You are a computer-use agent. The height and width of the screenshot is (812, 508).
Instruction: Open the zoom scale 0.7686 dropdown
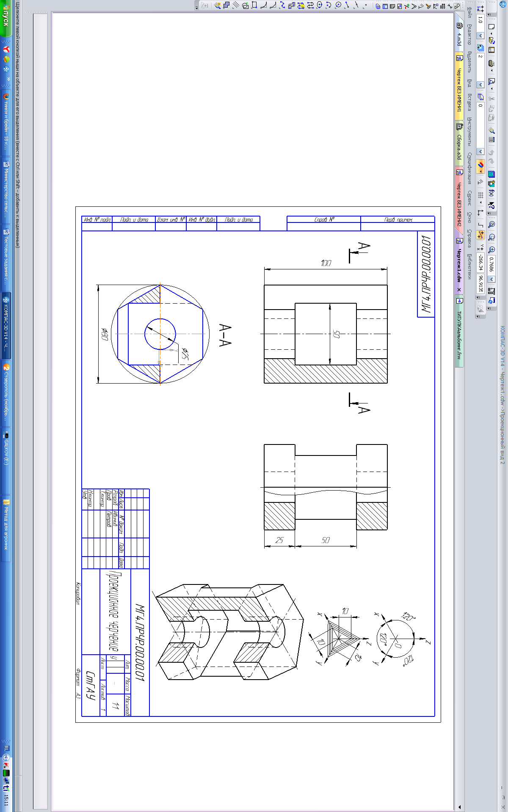point(491,279)
